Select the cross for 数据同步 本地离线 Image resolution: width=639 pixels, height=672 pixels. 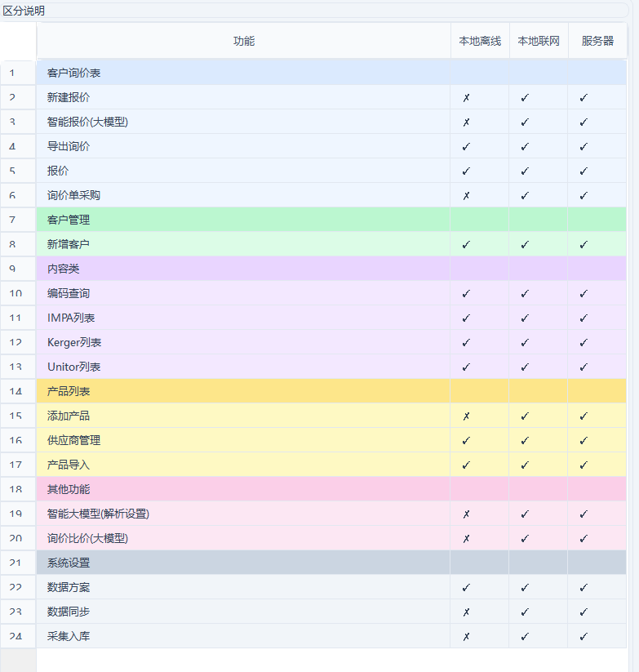coord(467,612)
